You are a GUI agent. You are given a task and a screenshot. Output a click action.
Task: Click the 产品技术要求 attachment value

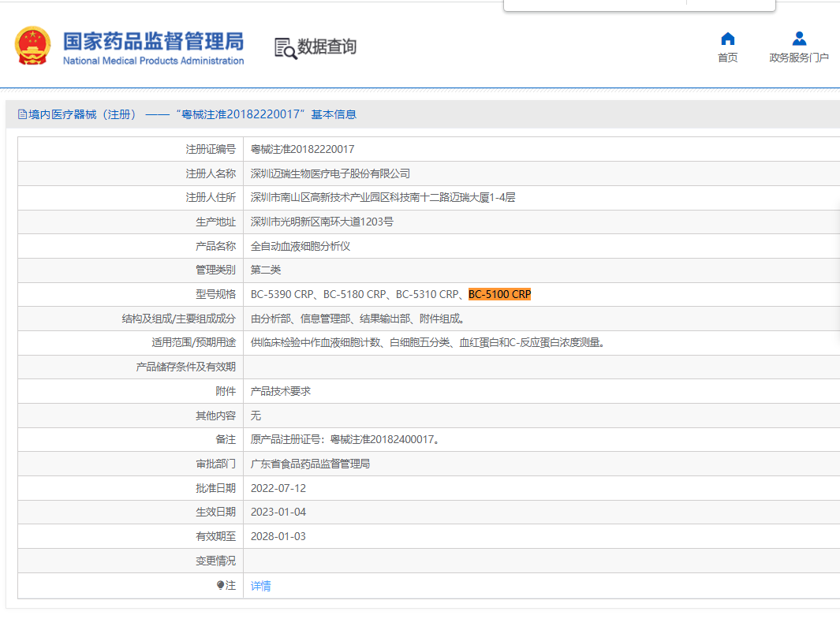pyautogui.click(x=280, y=391)
